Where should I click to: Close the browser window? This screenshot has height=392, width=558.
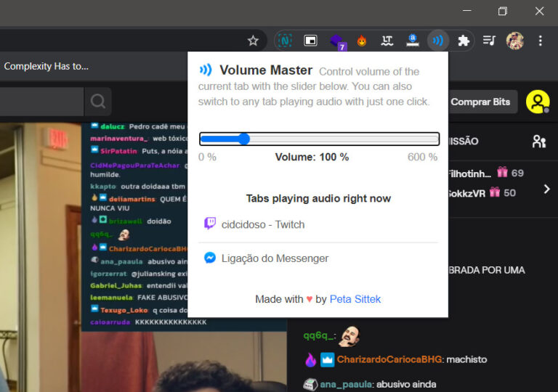coord(540,11)
